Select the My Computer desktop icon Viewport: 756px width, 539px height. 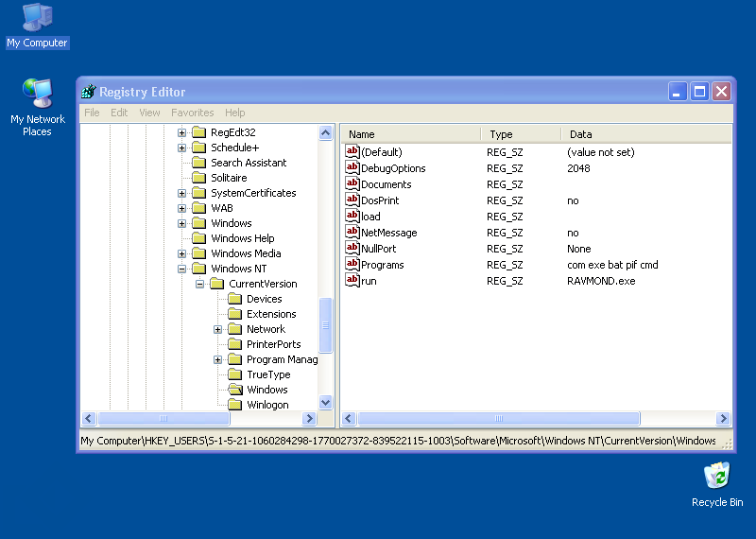[37, 26]
